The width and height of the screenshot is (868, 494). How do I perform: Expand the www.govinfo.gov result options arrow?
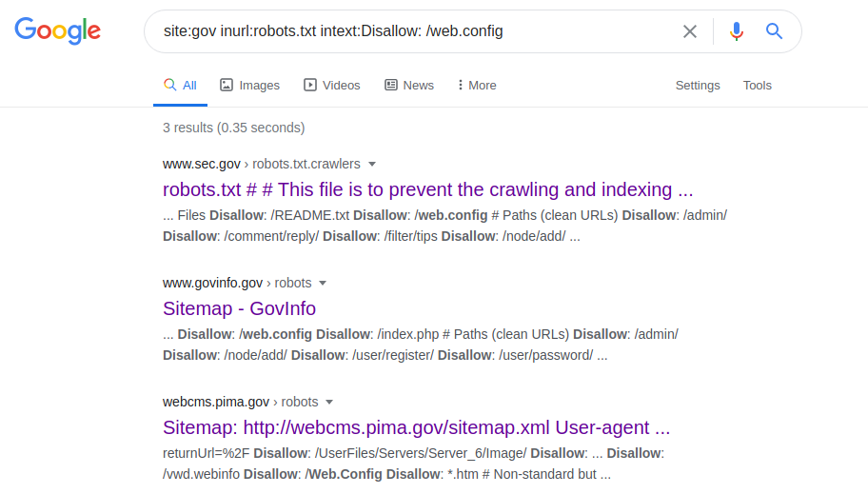pyautogui.click(x=323, y=284)
